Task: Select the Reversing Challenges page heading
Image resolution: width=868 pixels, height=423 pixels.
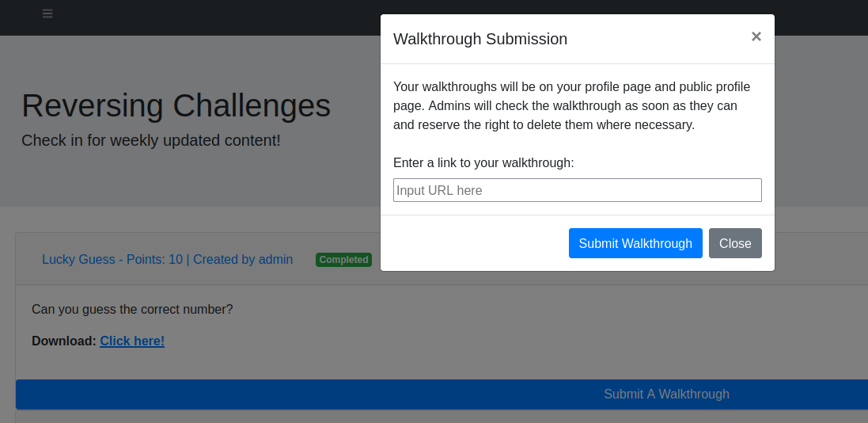Action: (x=176, y=105)
